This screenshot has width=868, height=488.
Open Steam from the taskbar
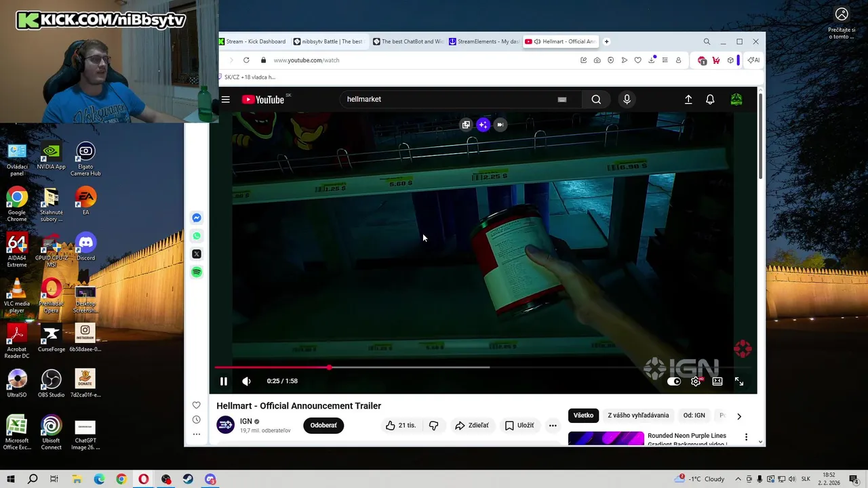point(188,479)
